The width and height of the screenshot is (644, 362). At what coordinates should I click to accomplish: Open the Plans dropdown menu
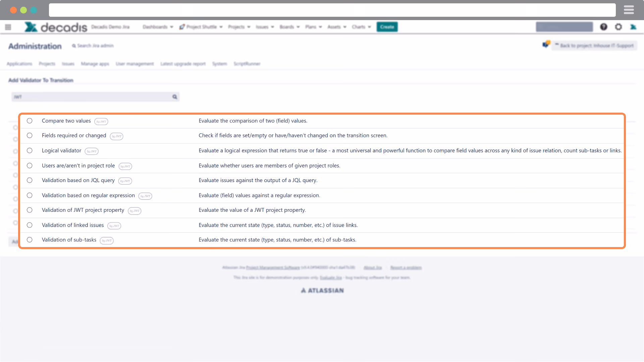tap(313, 27)
